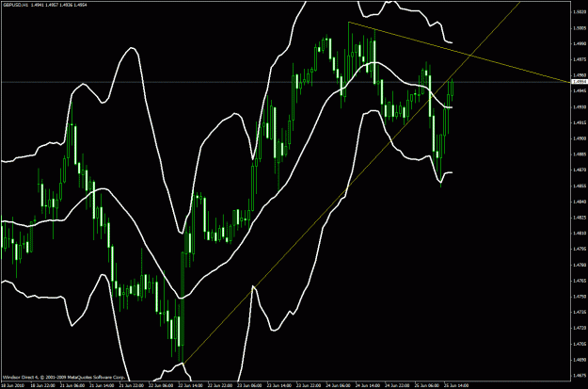Click the 21 Jun 14:00 time label
This screenshot has height=389, width=588.
(101, 385)
